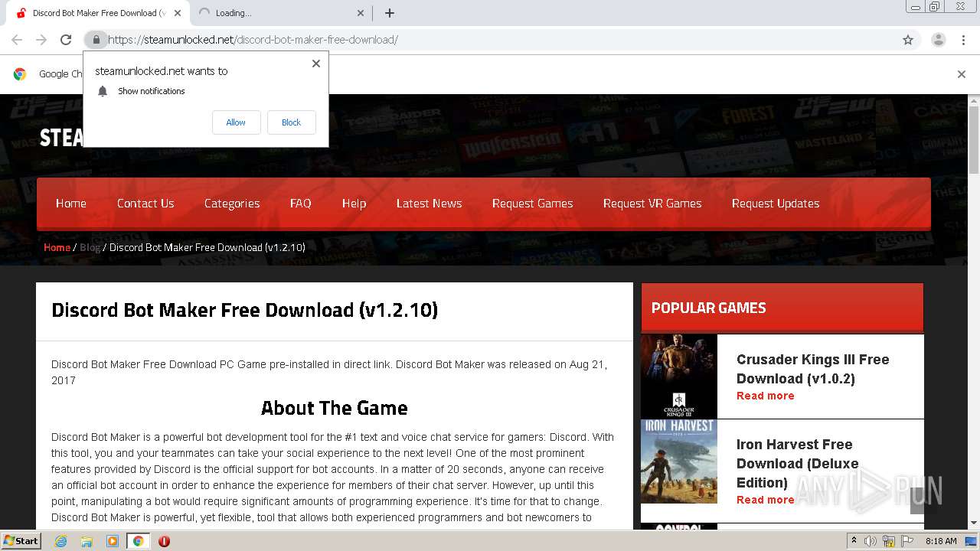The width and height of the screenshot is (980, 551).
Task: Click the notification bell icon
Action: pyautogui.click(x=103, y=91)
